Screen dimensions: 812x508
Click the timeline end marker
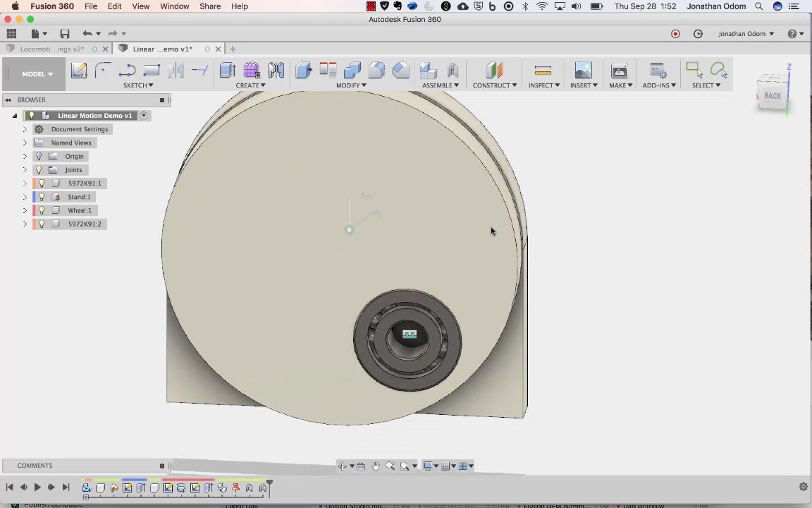(x=269, y=483)
